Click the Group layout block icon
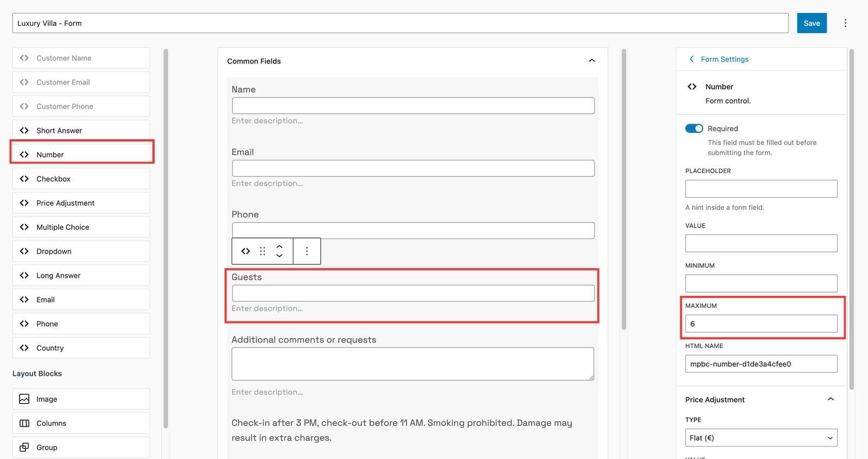Viewport: 868px width, 459px height. pyautogui.click(x=24, y=448)
